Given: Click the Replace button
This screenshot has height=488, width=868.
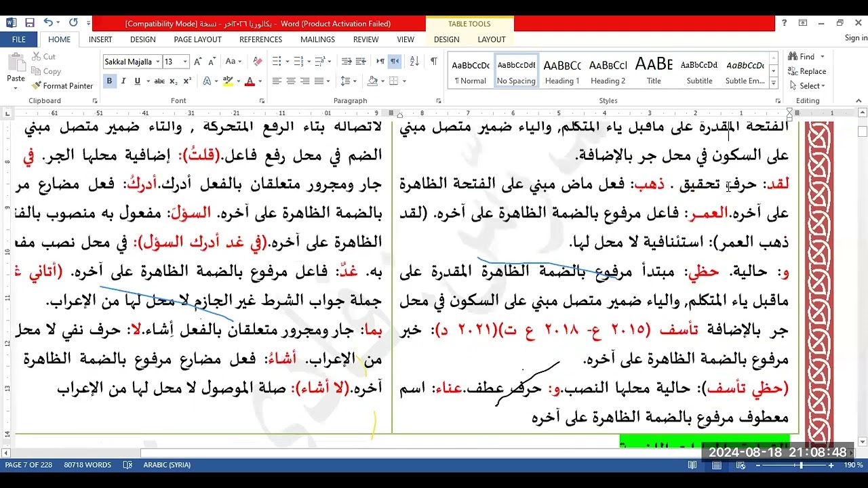Looking at the screenshot, I should (807, 71).
